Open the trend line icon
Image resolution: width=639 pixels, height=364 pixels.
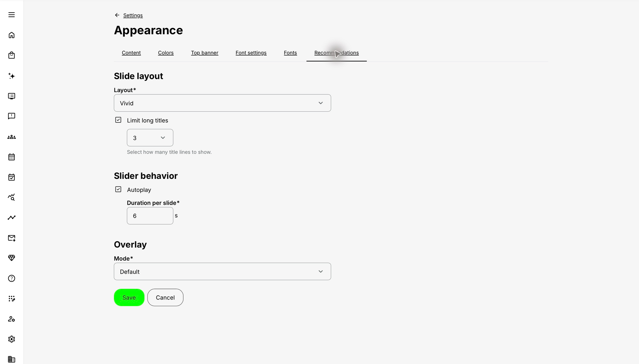click(12, 218)
